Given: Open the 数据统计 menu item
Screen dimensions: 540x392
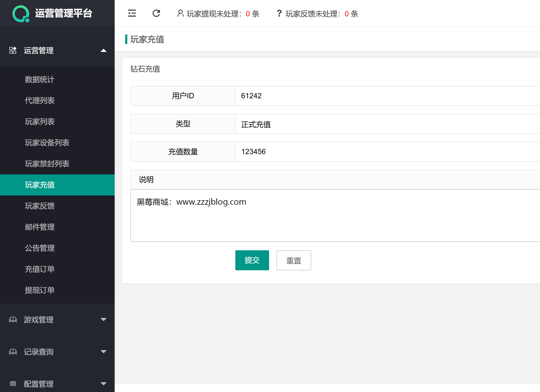Looking at the screenshot, I should [x=40, y=80].
